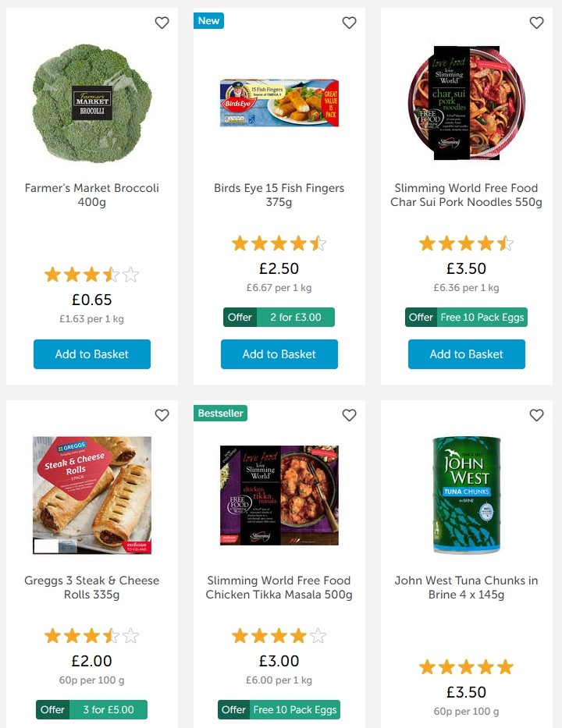Click the Bestseller label on Tikka Masala
The height and width of the screenshot is (728, 562).
(219, 413)
